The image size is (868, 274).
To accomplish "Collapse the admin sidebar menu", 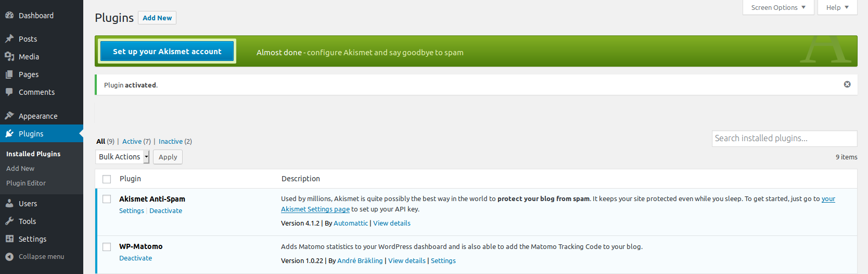I will 34,257.
